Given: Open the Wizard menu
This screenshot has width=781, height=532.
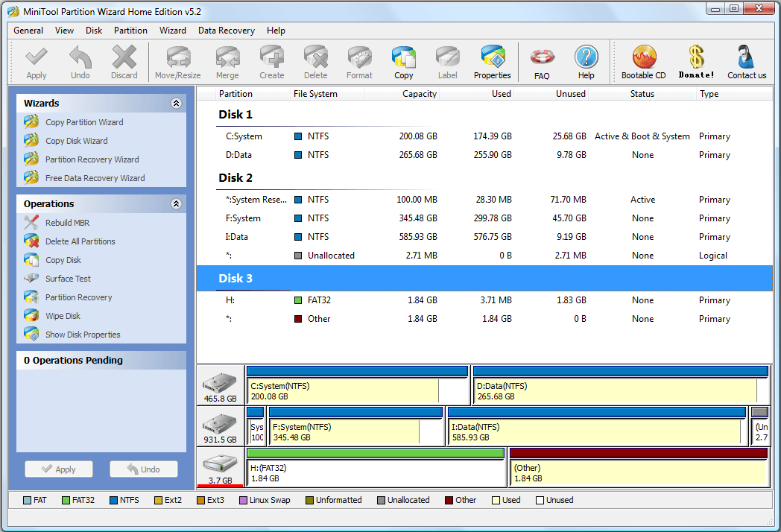Looking at the screenshot, I should [x=173, y=31].
